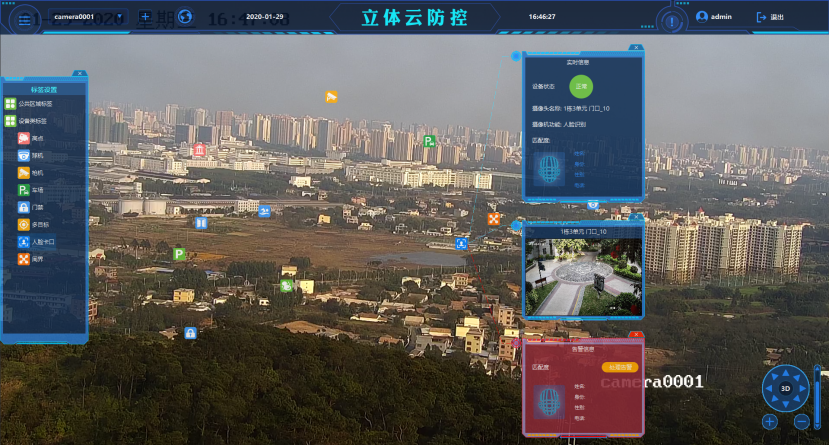Click the face icon in the alarm panel

pos(549,402)
